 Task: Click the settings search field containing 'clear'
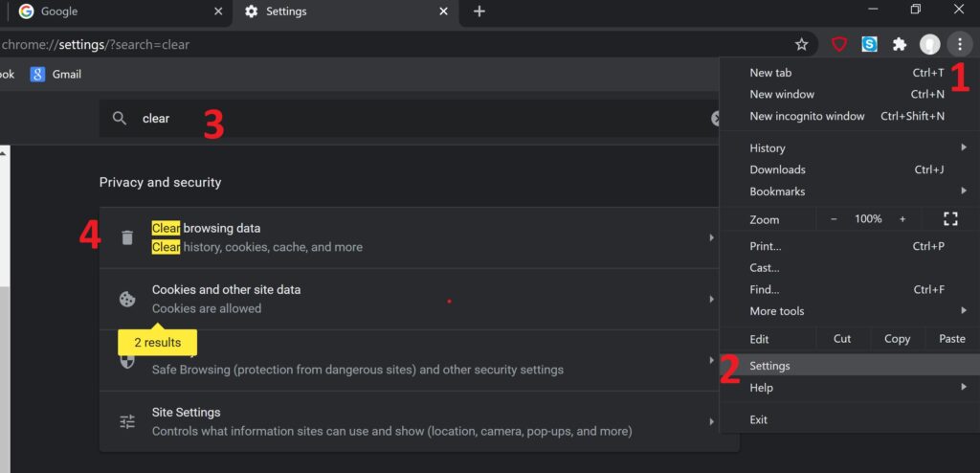click(x=412, y=119)
